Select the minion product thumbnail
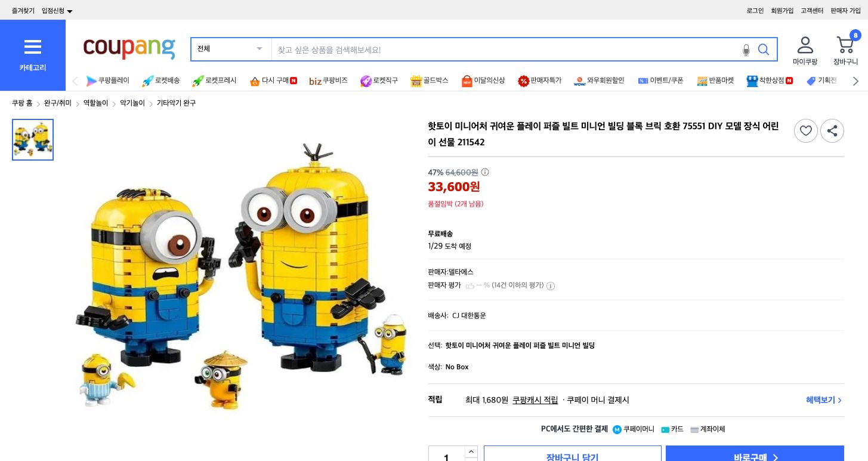 33,140
